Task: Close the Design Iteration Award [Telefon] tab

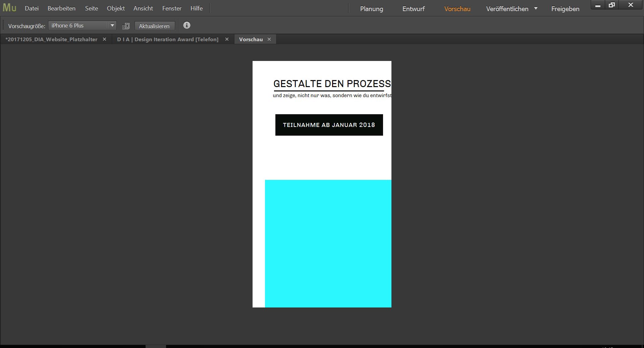Action: [x=227, y=39]
